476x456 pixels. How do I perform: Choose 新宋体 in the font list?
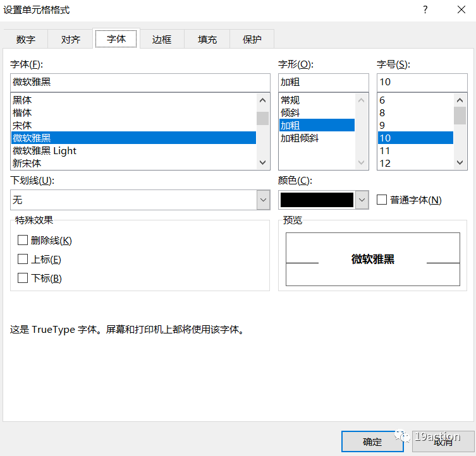(133, 163)
